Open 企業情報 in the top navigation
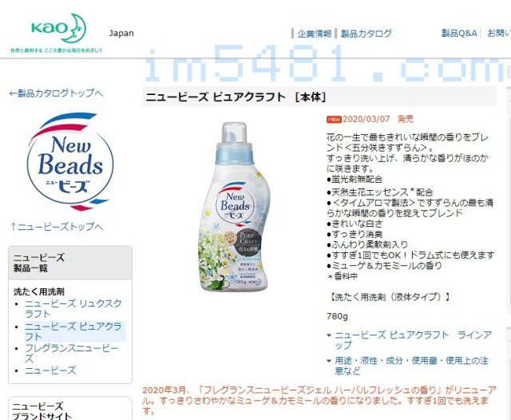Screen dimensions: 511x420 click(x=314, y=34)
